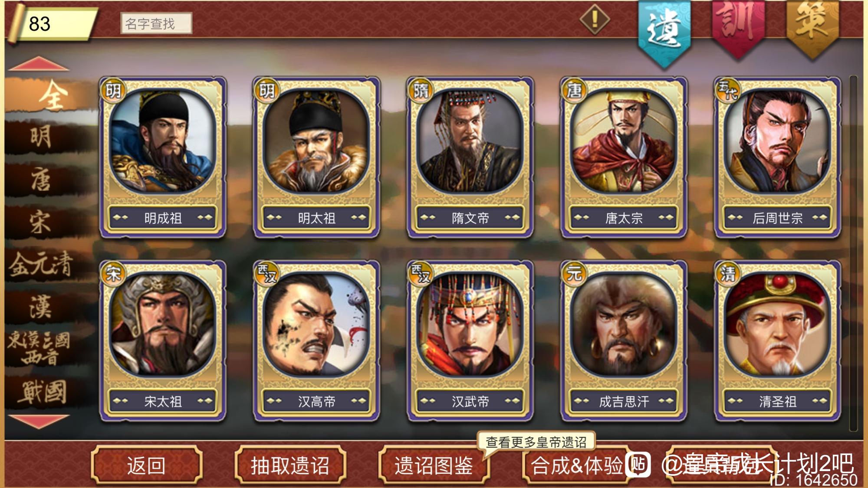Click the exclamation diamond warning icon
This screenshot has width=868, height=488.
(x=595, y=19)
